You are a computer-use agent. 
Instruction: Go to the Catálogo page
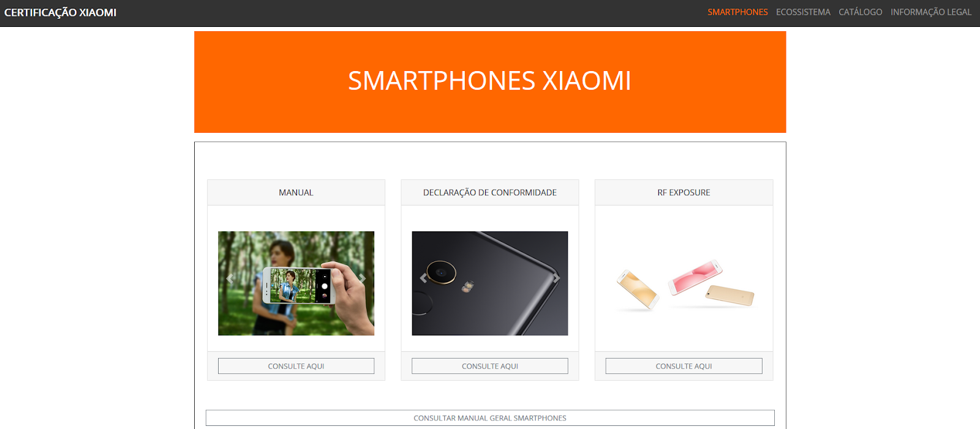point(861,12)
